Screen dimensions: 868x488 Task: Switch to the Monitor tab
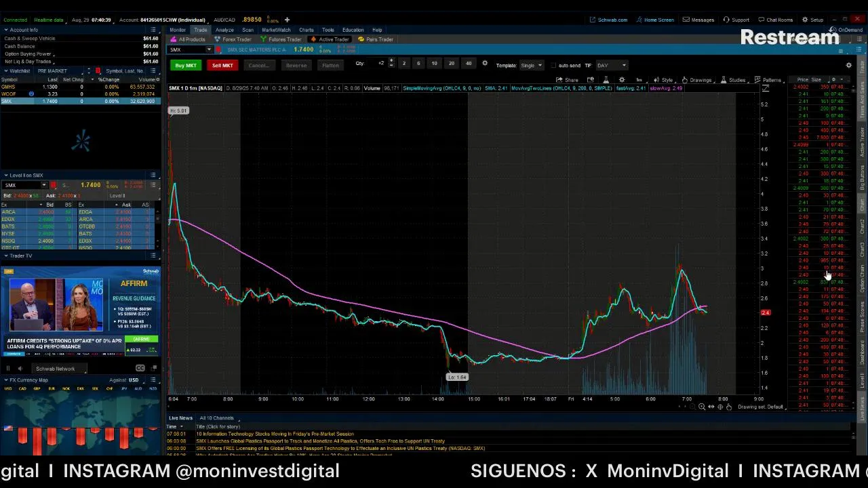click(x=178, y=30)
